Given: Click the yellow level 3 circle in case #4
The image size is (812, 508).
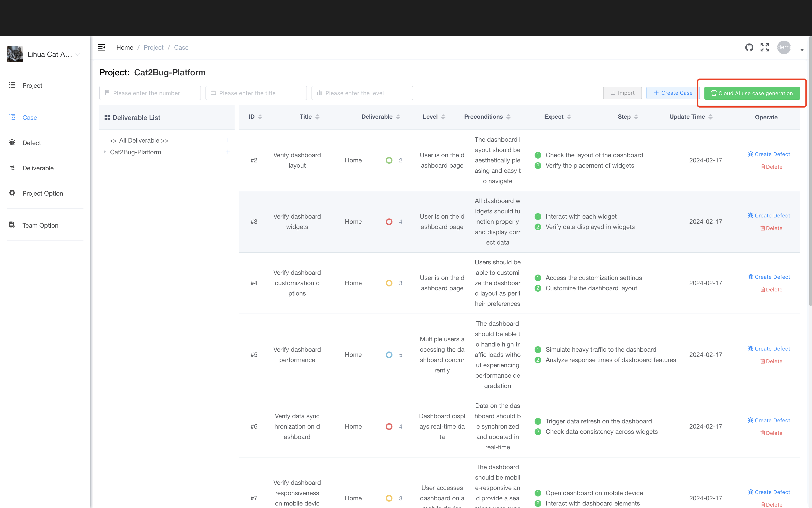Looking at the screenshot, I should coord(389,283).
